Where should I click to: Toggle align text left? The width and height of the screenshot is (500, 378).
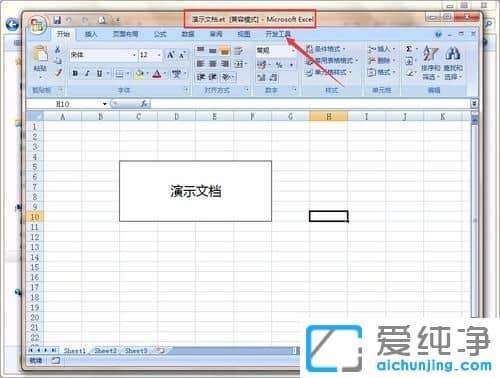pyautogui.click(x=200, y=64)
